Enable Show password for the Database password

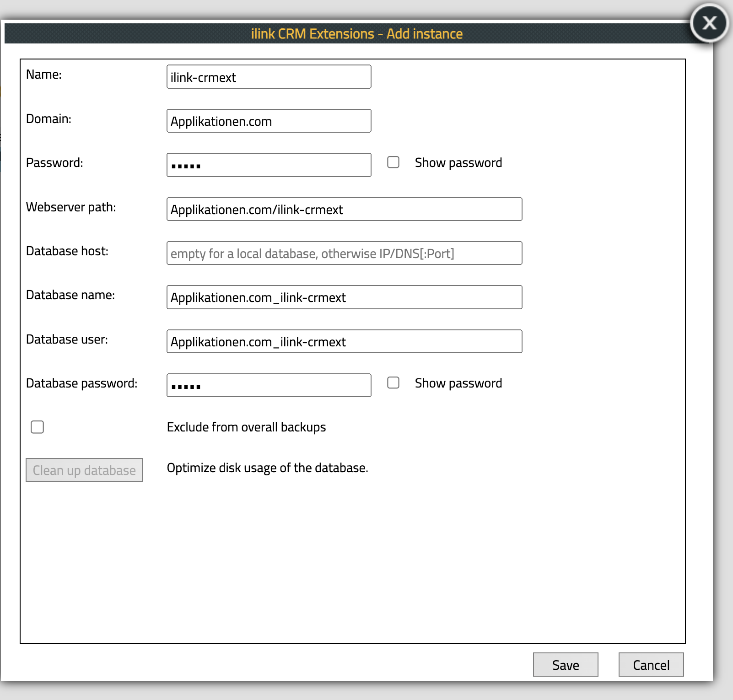point(393,382)
